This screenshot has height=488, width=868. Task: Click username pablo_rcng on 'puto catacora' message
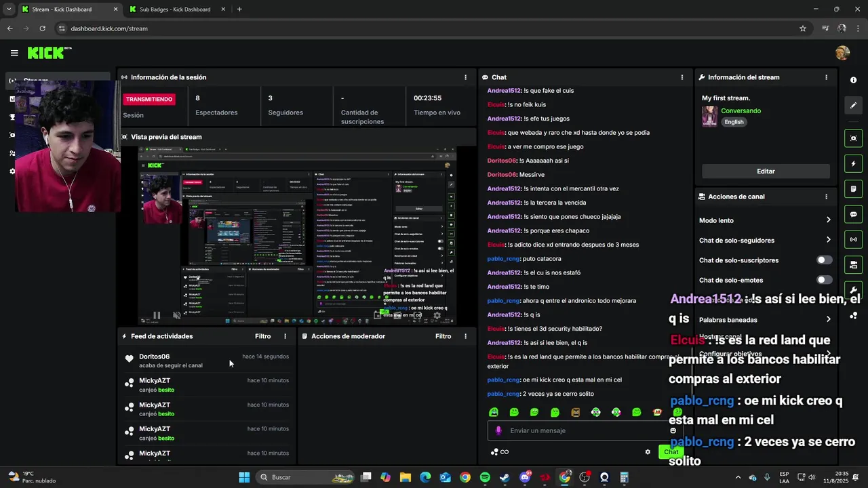pyautogui.click(x=503, y=259)
